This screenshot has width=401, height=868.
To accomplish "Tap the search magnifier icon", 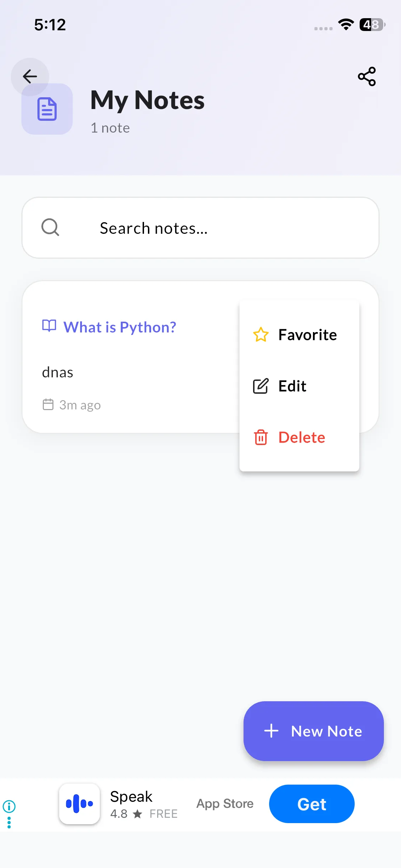I will point(50,227).
